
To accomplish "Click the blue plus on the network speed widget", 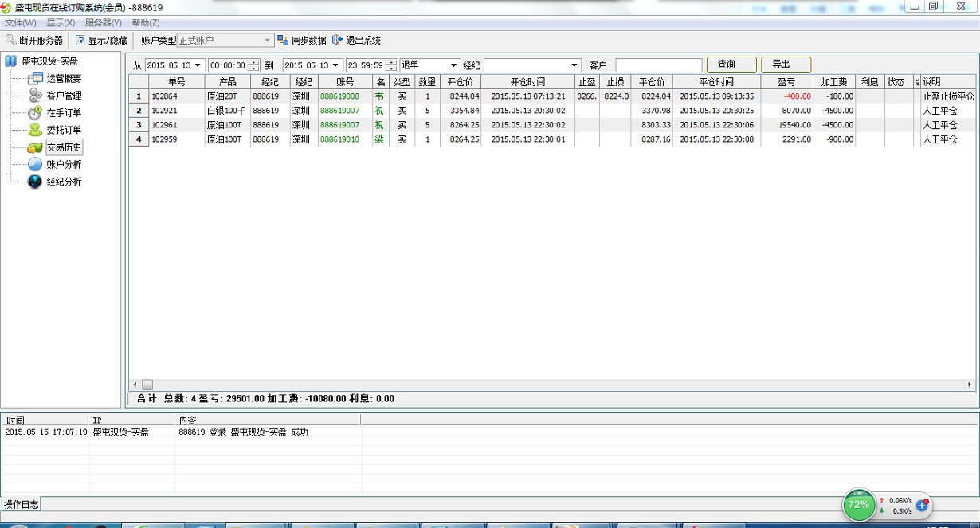I will click(x=922, y=505).
